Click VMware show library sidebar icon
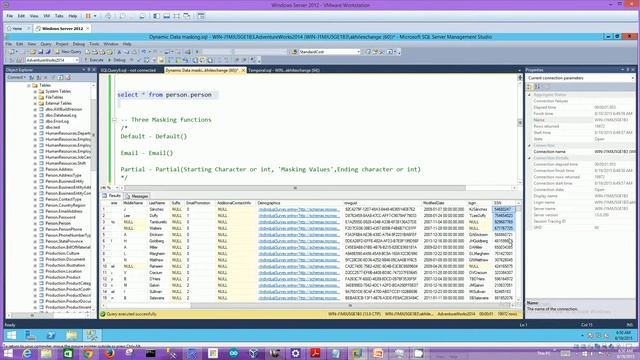Screen dimensions: 640x360 [156, 16]
